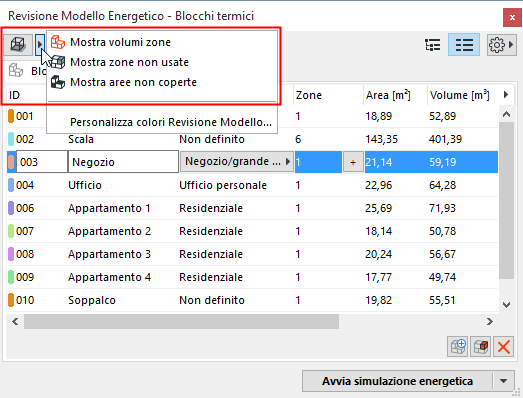Click the right horizontal scroll arrow

tap(490, 322)
